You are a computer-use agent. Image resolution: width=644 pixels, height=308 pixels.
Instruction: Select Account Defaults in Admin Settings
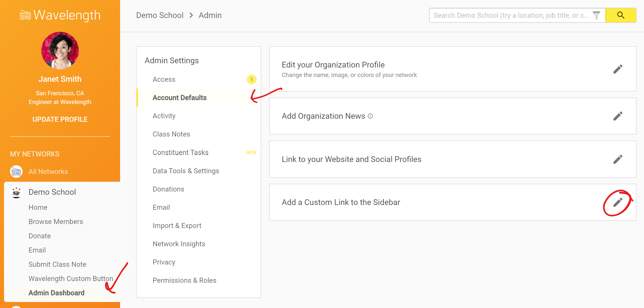179,97
